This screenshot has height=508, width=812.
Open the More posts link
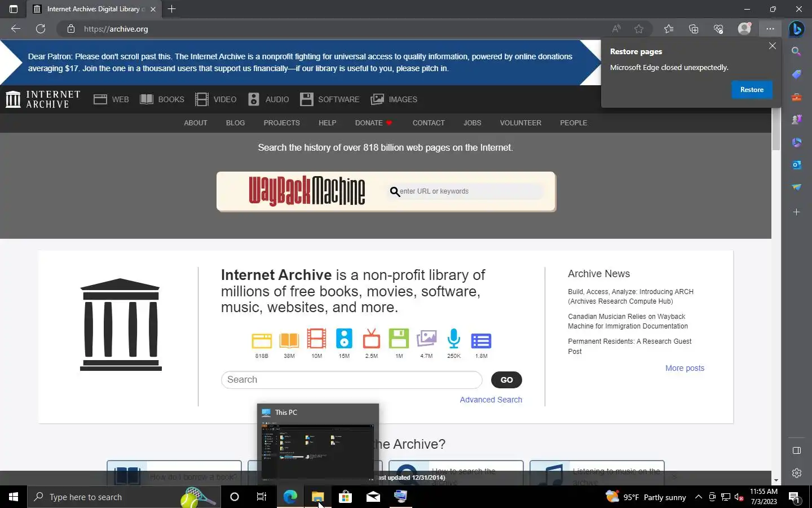685,368
